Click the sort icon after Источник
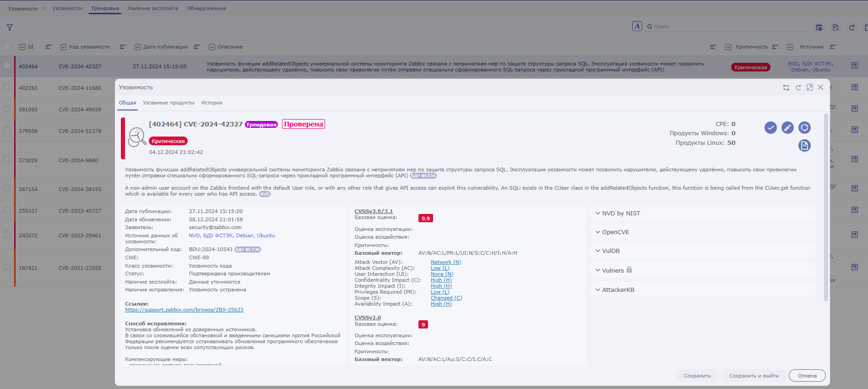This screenshot has height=389, width=868. [833, 47]
